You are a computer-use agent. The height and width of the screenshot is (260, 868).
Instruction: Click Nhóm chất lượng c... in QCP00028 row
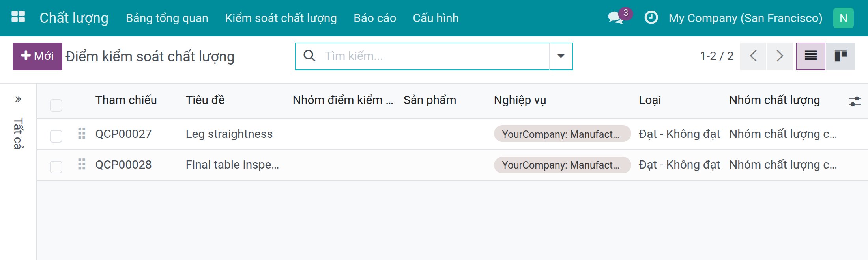[x=783, y=165]
